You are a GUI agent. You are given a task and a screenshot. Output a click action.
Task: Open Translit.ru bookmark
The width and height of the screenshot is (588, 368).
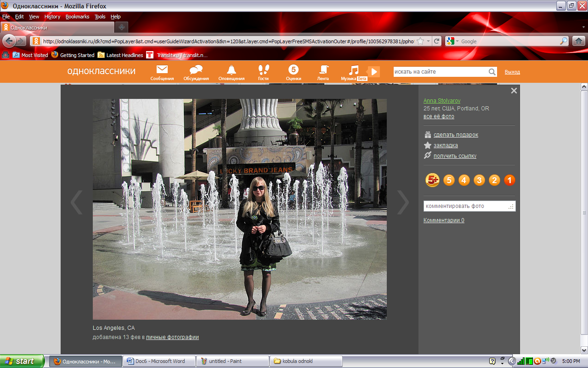tap(177, 55)
